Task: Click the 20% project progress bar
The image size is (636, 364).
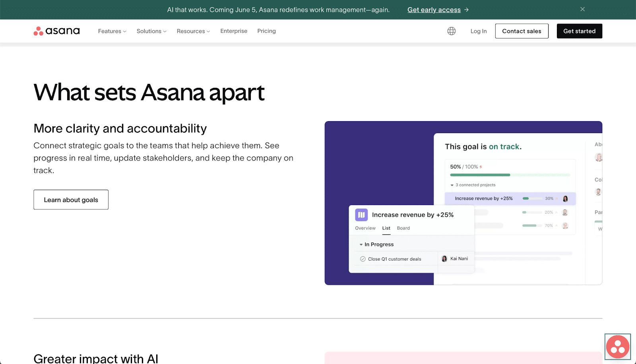Action: coord(532,212)
